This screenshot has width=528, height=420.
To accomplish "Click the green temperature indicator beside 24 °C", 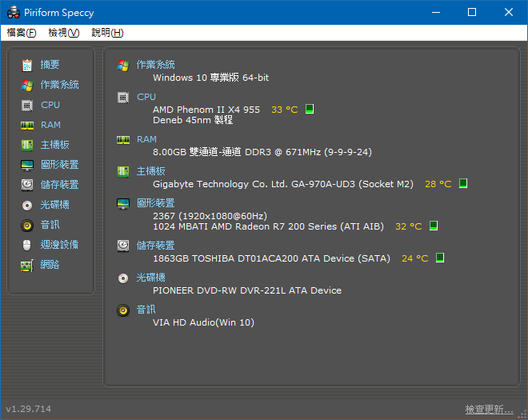I will click(x=440, y=258).
